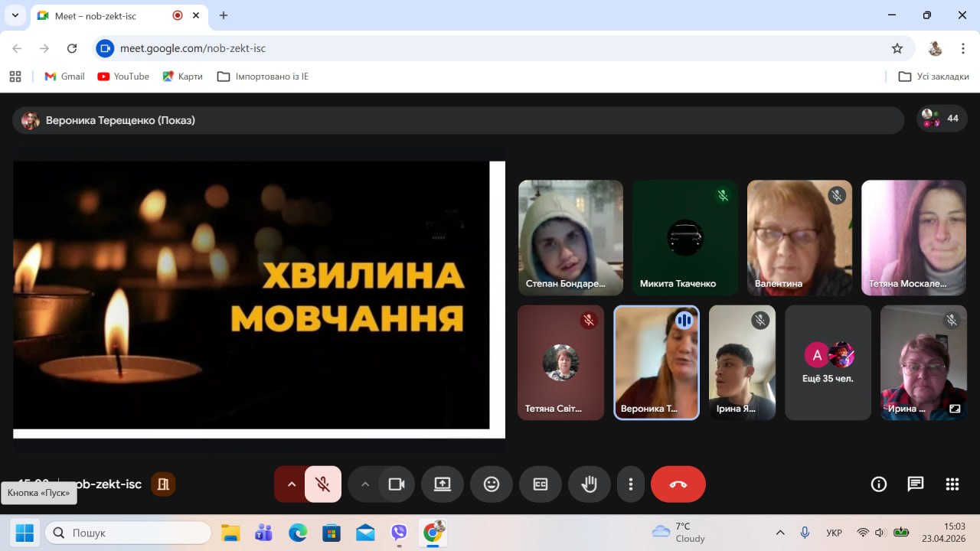Screen dimensions: 980x551
Task: Expand audio settings chevron beside microphone
Action: pyautogui.click(x=291, y=484)
